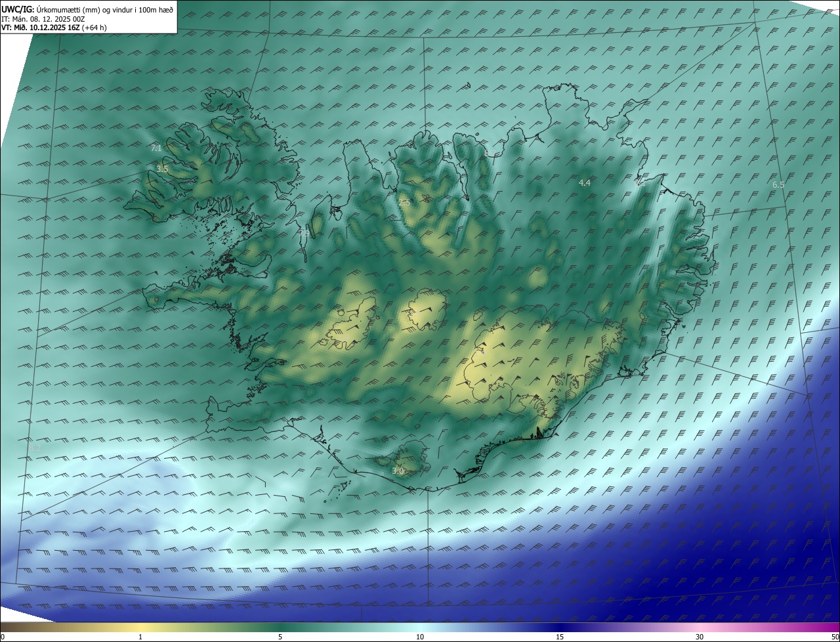Click the 8.2 value label on the map

[35, 448]
